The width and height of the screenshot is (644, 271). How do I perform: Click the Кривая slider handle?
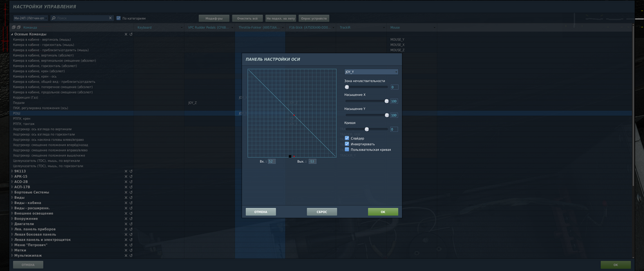point(367,129)
